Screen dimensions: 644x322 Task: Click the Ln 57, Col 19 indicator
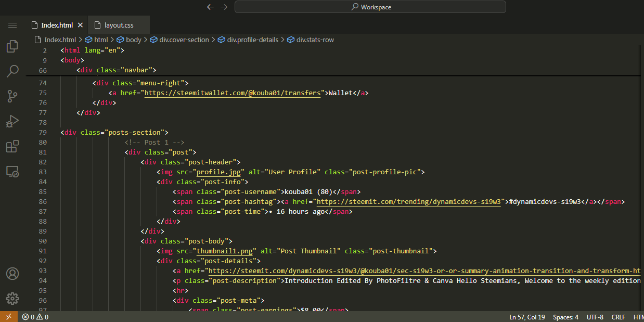coord(526,317)
